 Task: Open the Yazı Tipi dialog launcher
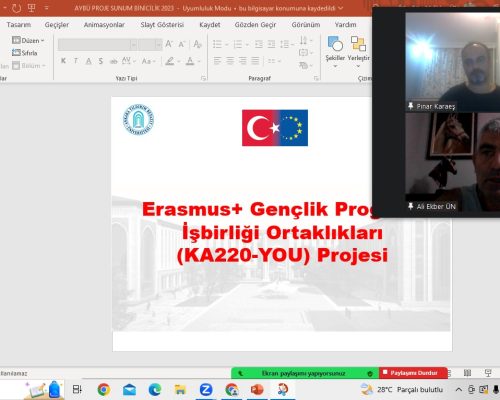coord(203,78)
